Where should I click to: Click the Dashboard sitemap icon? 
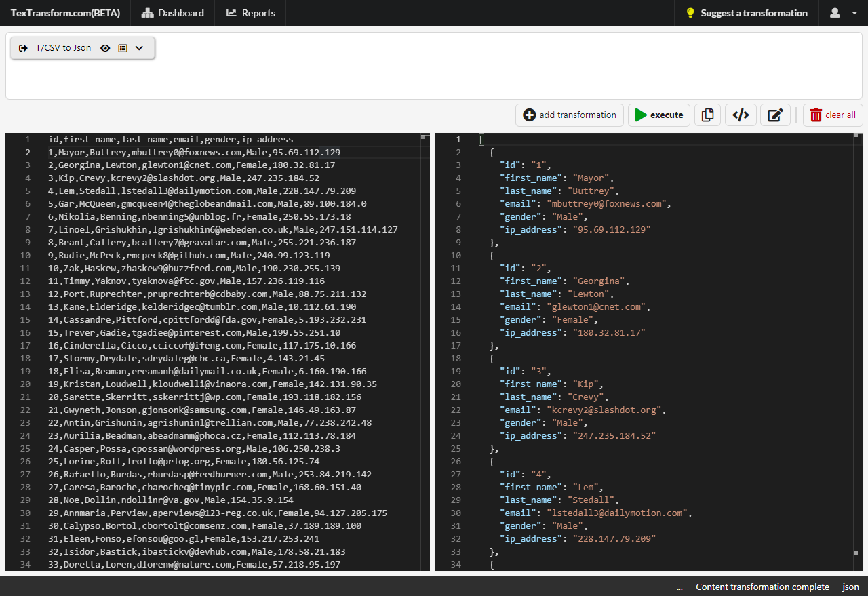[x=147, y=13]
